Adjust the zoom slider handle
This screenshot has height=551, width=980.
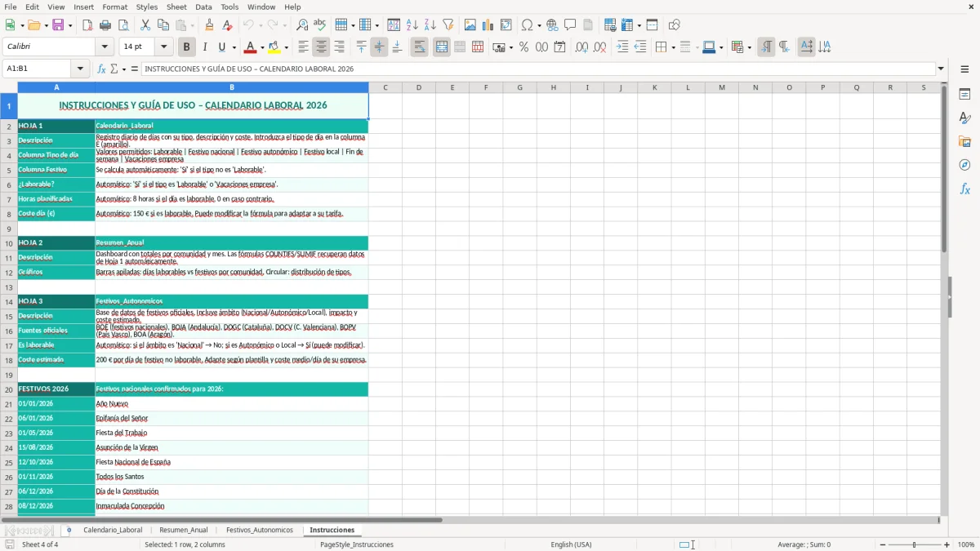pyautogui.click(x=915, y=544)
